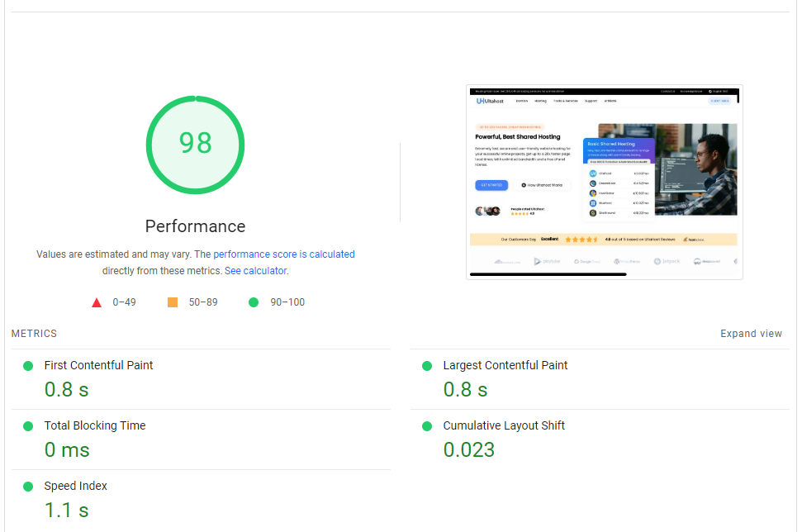This screenshot has width=802, height=532.
Task: Click the green dot beside Total Blocking Time
Action: [28, 426]
